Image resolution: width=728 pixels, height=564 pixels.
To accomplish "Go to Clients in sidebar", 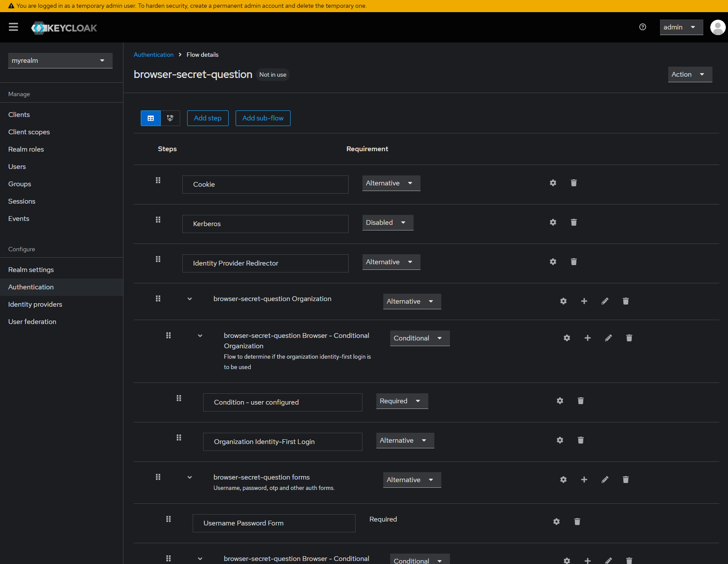I will 61,115.
